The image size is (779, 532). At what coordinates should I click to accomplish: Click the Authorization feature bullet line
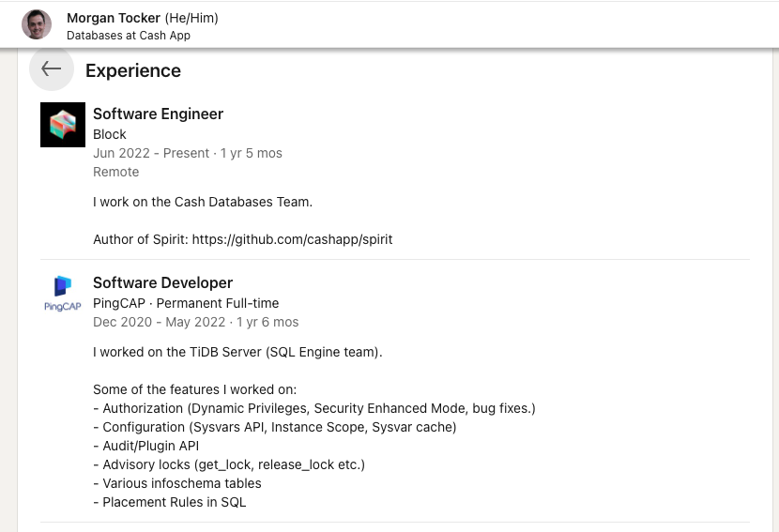click(314, 408)
